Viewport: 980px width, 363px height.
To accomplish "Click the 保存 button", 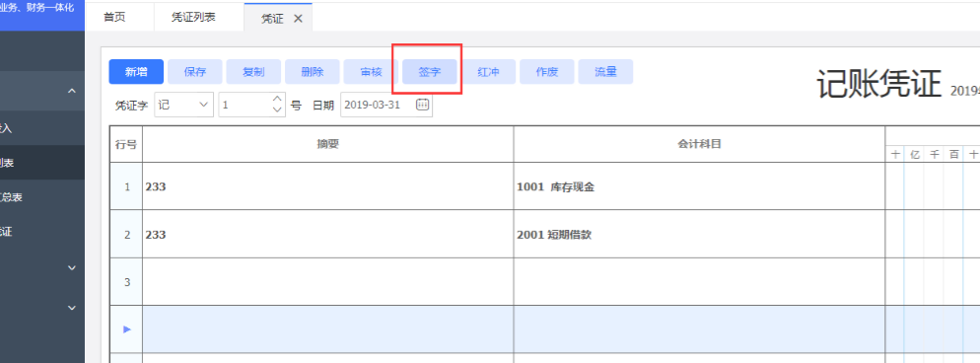I will tap(195, 72).
